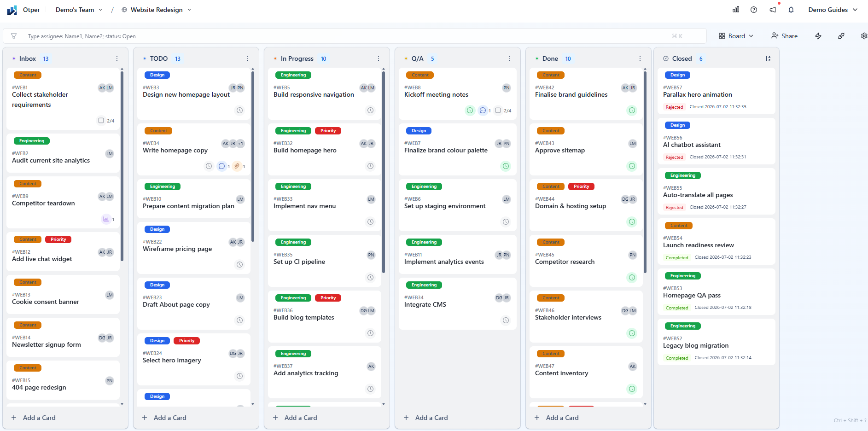Open In Progress column options menu
This screenshot has height=431, width=868.
point(379,58)
